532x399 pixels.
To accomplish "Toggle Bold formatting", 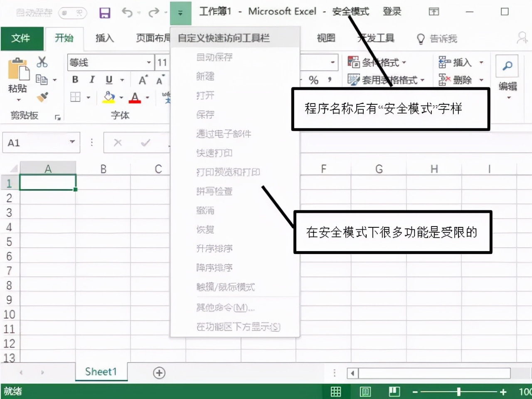I will pyautogui.click(x=75, y=80).
